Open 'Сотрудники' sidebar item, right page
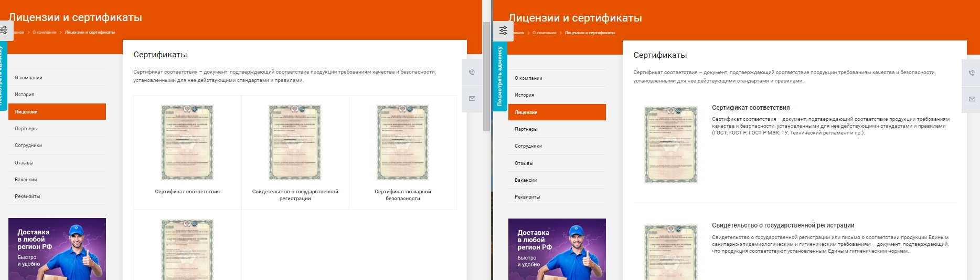Image resolution: width=980 pixels, height=280 pixels. (x=557, y=146)
